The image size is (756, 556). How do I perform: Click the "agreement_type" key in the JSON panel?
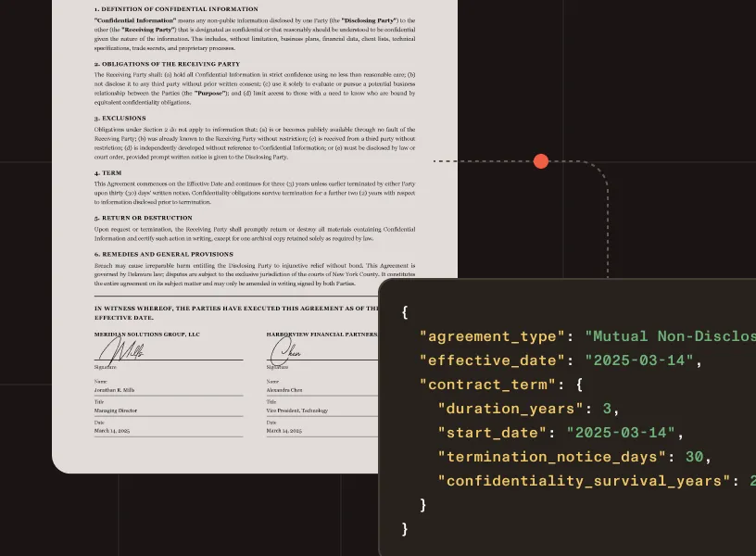[492, 336]
